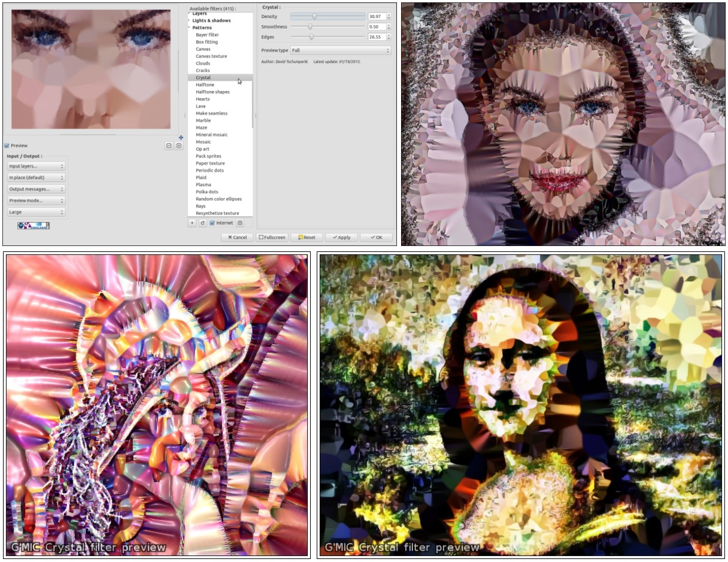This screenshot has width=728, height=562.
Task: Select the Resynthetize texture filter
Action: coord(217,213)
